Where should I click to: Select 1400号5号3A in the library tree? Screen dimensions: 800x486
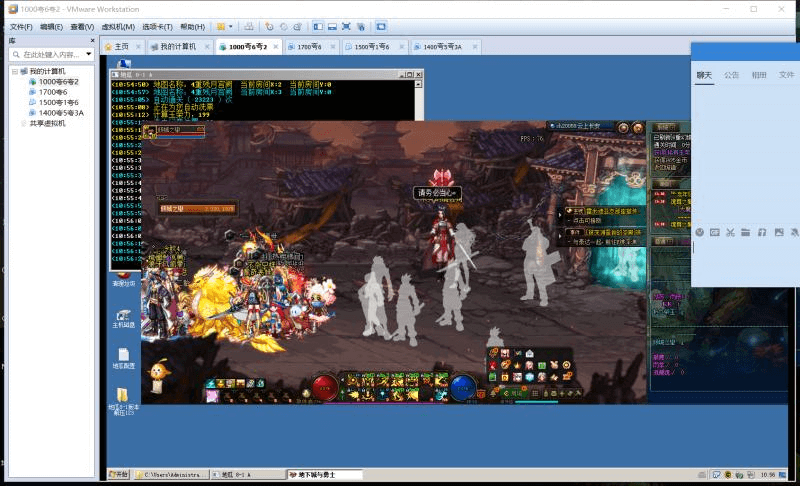(x=61, y=113)
